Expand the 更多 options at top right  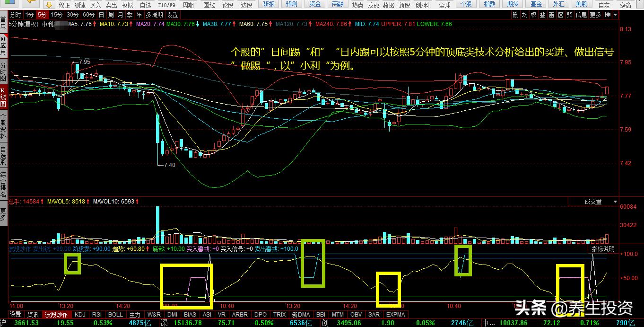coord(595,14)
